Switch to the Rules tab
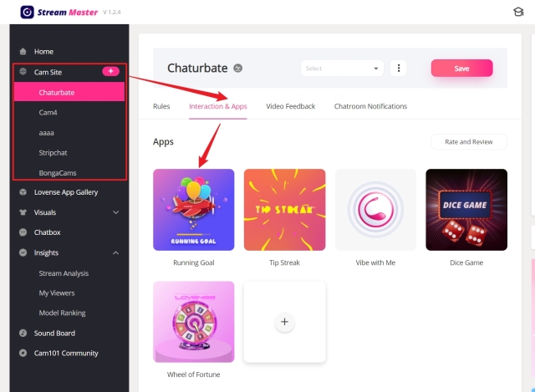The image size is (535, 392). tap(161, 106)
